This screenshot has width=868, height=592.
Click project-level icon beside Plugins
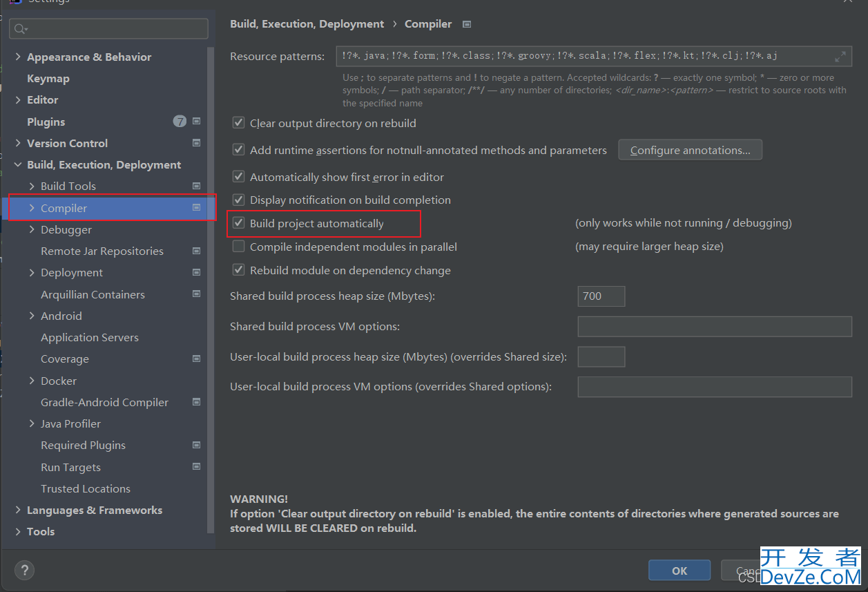pos(196,122)
